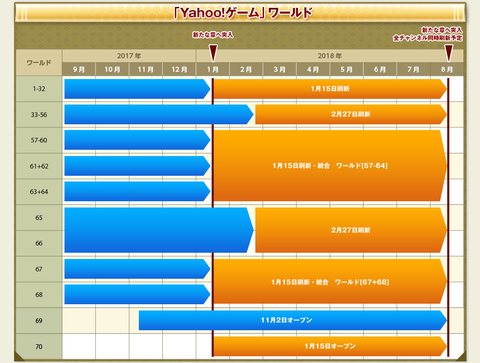
Task: Click the world row label 68
Action: tap(39, 295)
